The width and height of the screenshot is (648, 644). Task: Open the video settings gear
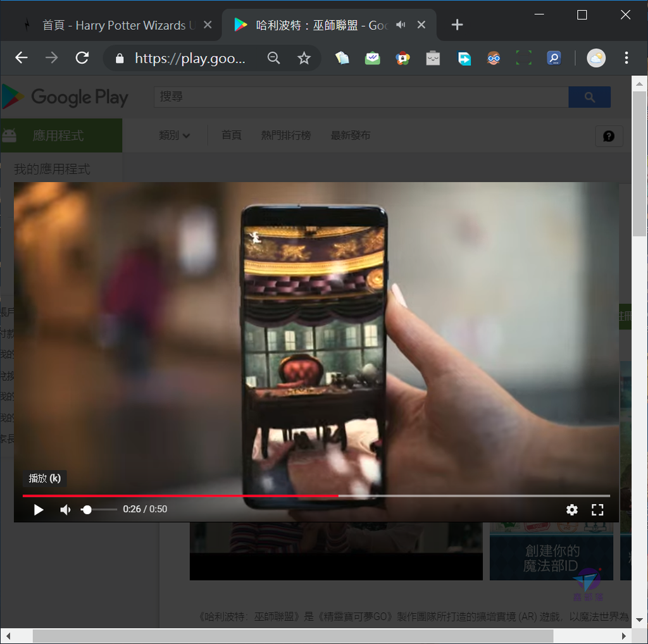tap(571, 510)
